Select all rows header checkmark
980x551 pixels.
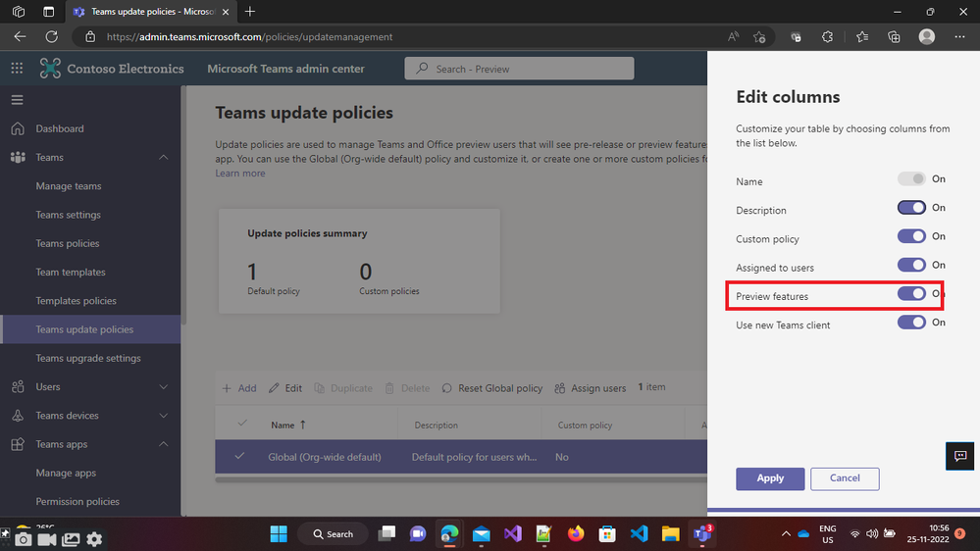(242, 424)
